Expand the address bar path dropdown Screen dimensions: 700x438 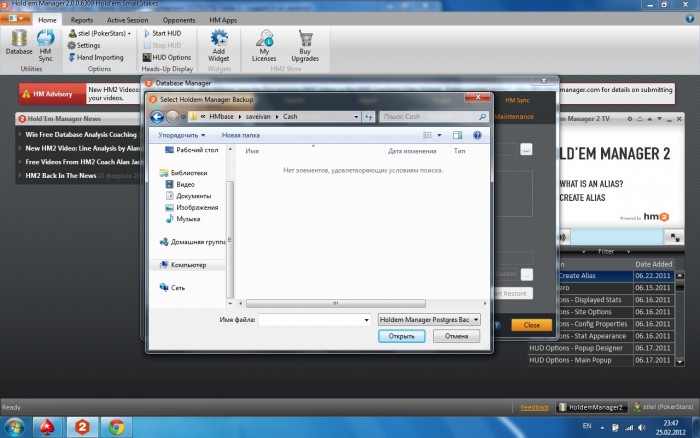coord(356,117)
